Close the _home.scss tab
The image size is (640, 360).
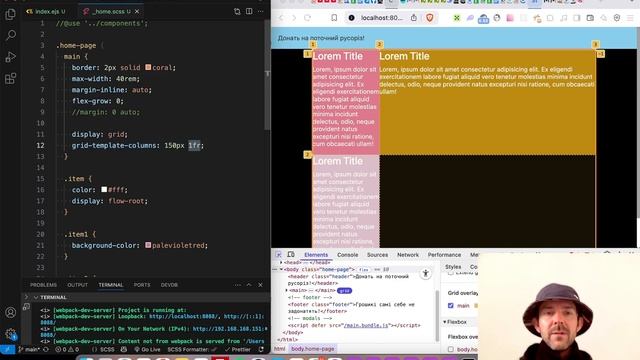pos(137,11)
